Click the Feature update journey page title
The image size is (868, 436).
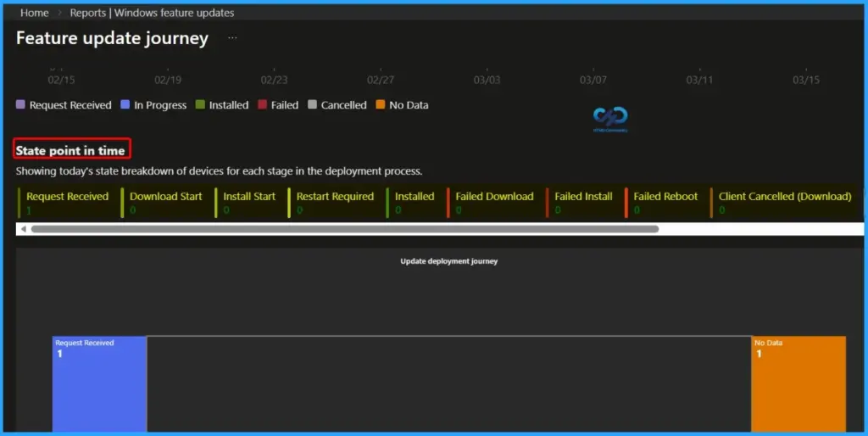[x=113, y=38]
